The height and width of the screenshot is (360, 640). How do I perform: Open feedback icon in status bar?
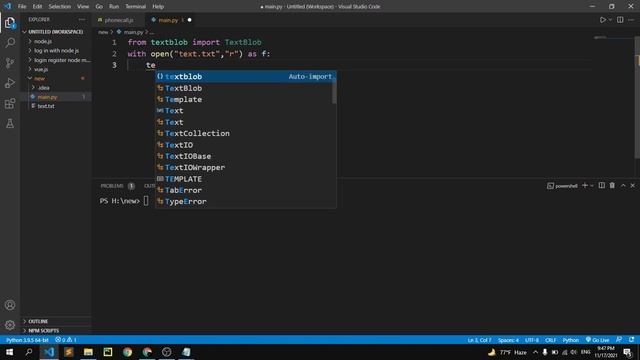click(x=619, y=340)
